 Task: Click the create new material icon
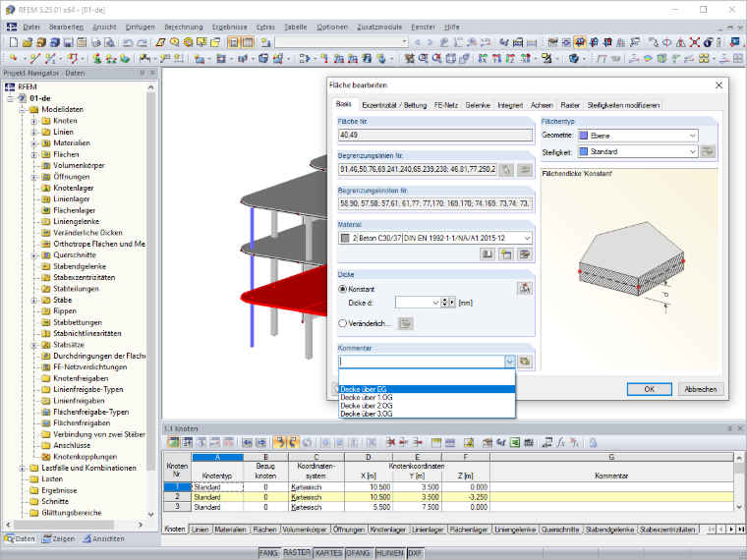[x=505, y=254]
